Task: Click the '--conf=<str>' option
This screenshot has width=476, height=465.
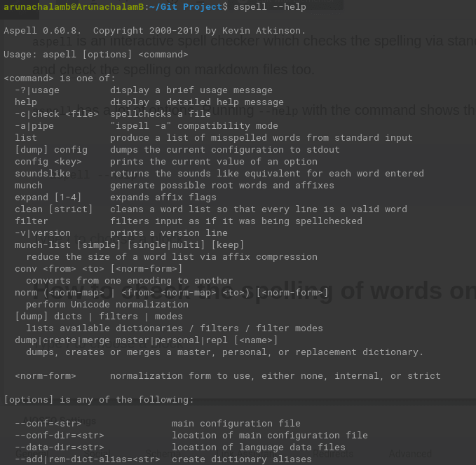Action: click(48, 424)
